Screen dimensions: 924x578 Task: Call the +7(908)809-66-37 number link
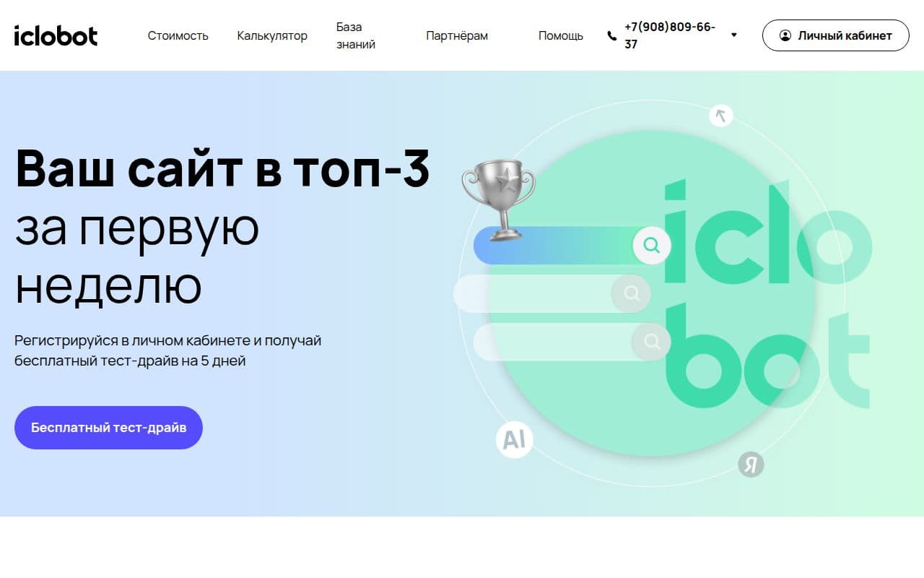670,35
